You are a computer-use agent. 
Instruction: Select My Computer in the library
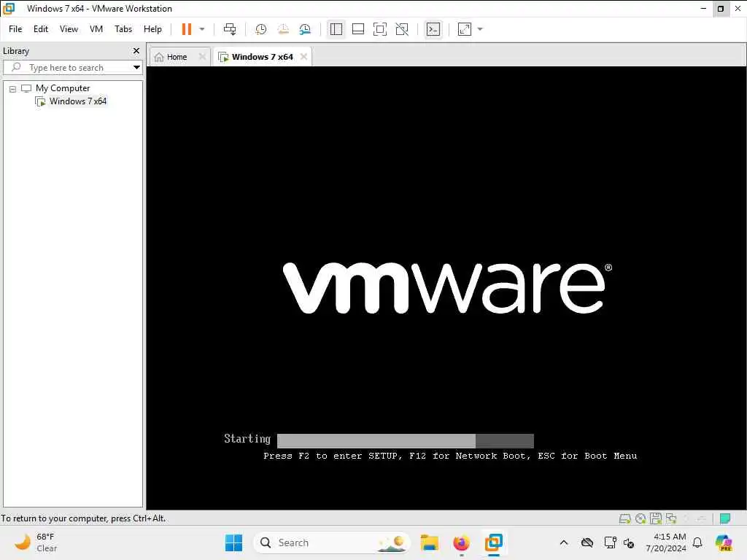tap(63, 88)
